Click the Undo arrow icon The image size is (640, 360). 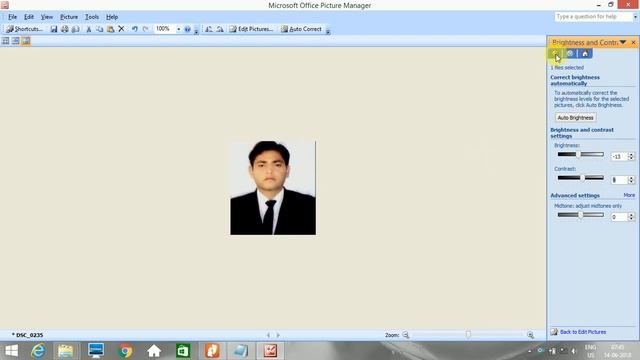[x=134, y=29]
